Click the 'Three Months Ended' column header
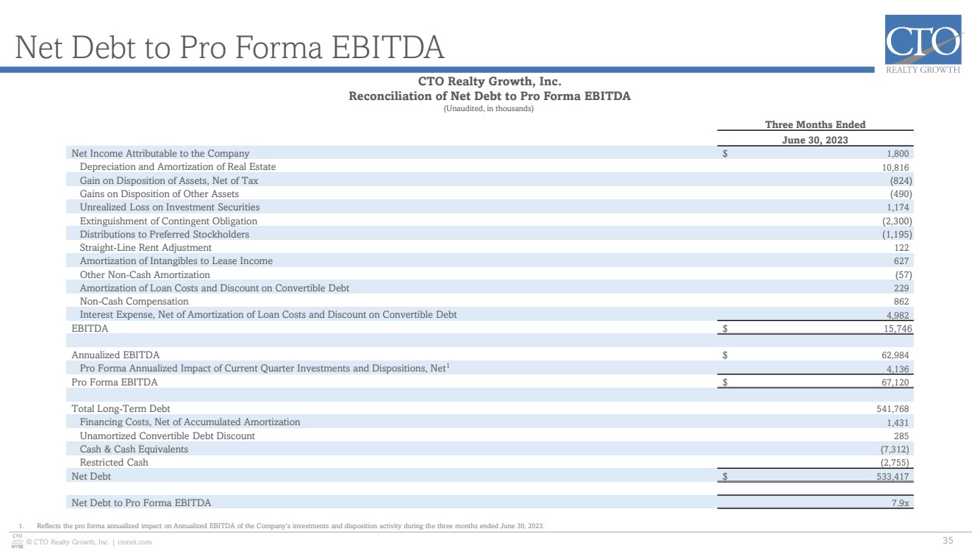 pyautogui.click(x=816, y=125)
